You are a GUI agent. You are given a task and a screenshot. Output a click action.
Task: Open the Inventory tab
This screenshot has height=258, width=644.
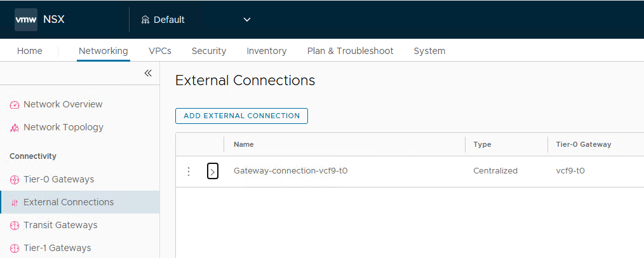(x=266, y=51)
